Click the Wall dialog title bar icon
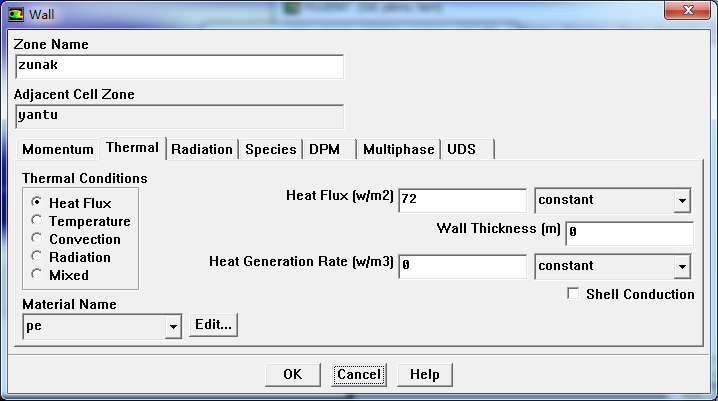The image size is (718, 401). click(x=16, y=14)
